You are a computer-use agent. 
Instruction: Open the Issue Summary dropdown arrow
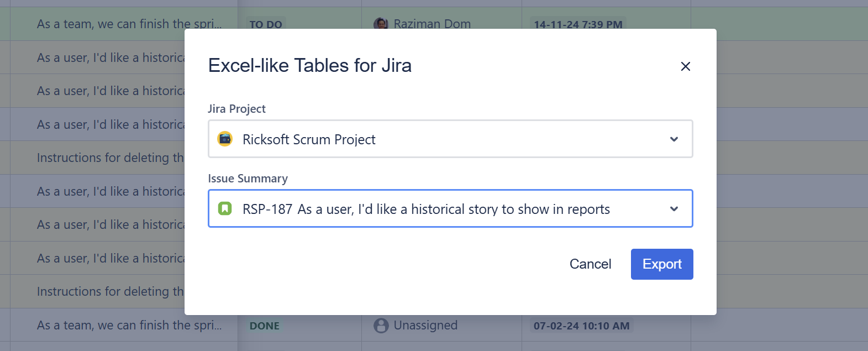pyautogui.click(x=674, y=209)
